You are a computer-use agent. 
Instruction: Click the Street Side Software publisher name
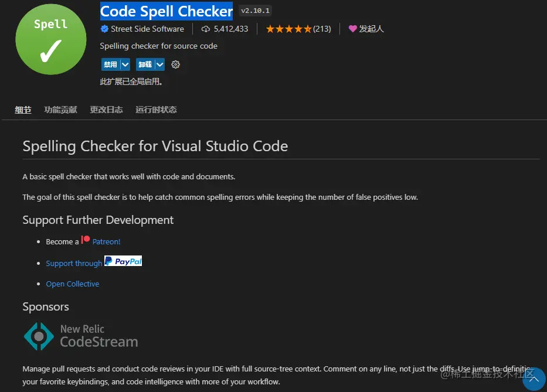tap(147, 29)
